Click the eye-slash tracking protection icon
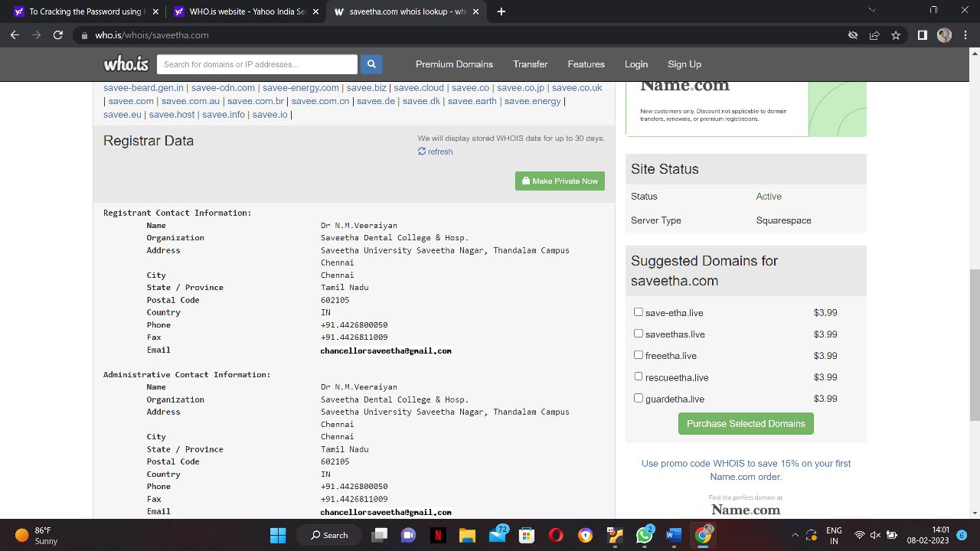Screen dimensions: 980x551 [852, 35]
